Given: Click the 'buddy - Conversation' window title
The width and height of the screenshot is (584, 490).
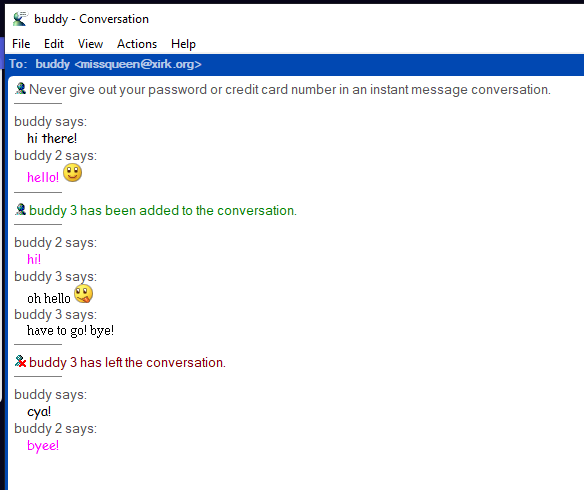Looking at the screenshot, I should click(x=91, y=19).
